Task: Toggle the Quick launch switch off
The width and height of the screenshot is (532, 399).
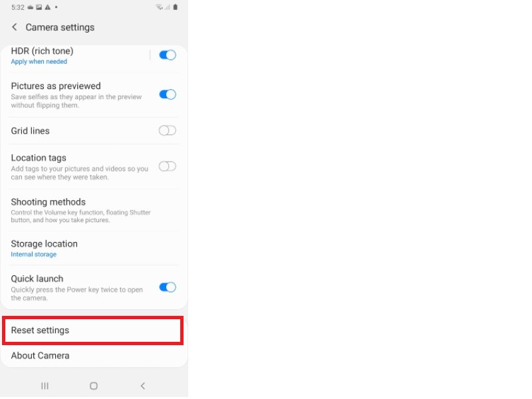Action: click(168, 287)
